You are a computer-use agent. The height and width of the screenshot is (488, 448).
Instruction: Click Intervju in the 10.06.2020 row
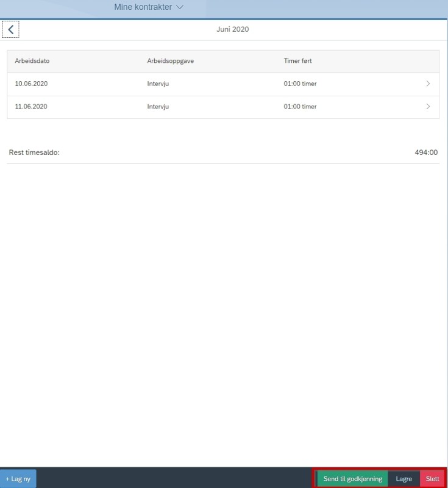(x=158, y=84)
